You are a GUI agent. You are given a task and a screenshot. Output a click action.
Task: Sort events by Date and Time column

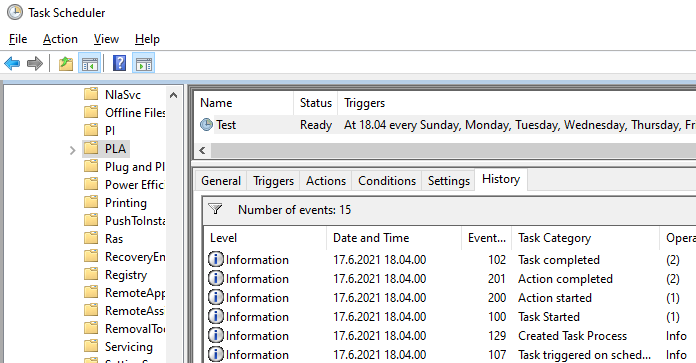[394, 238]
